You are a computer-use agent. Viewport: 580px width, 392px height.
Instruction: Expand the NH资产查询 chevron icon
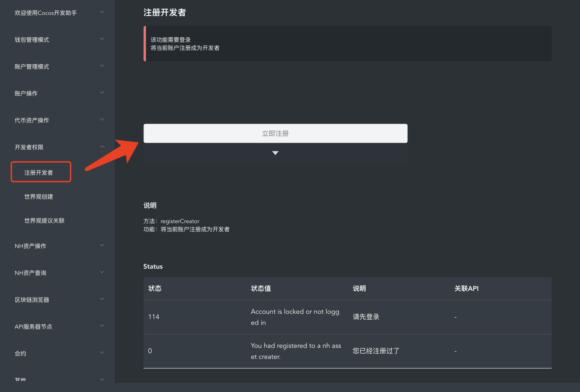click(x=102, y=272)
